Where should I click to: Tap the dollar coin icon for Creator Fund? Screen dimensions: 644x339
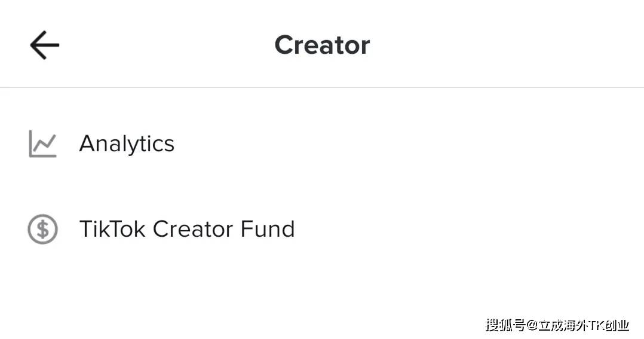[x=43, y=229]
